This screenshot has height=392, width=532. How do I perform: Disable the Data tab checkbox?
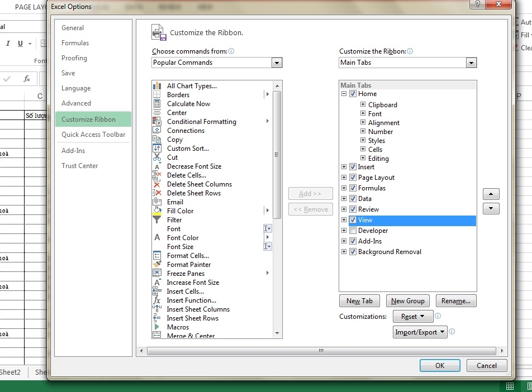point(353,198)
